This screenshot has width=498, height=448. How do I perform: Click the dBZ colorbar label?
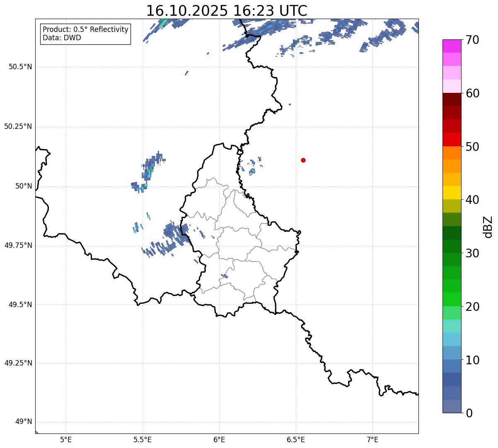488,227
